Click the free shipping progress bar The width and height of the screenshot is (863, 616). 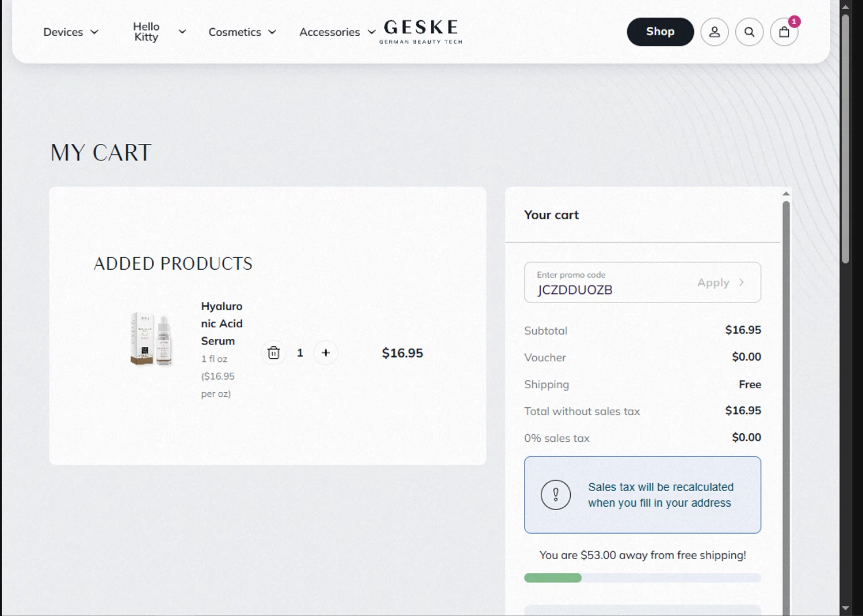[643, 577]
